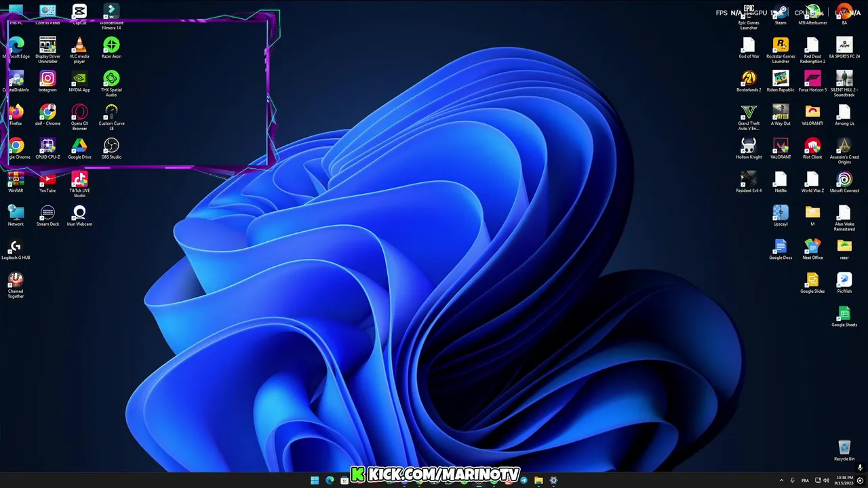The image size is (868, 488).
Task: Select the Custom Curve LE icon
Action: tap(111, 117)
